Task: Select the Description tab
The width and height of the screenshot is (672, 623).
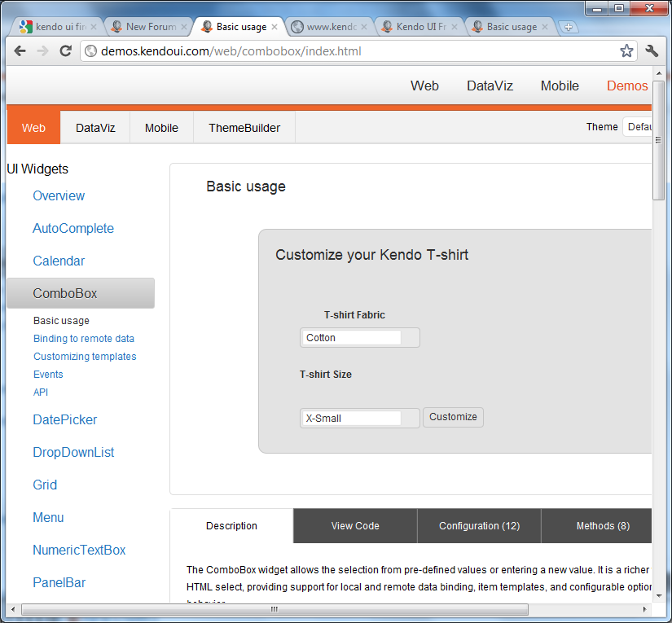Action: tap(231, 526)
